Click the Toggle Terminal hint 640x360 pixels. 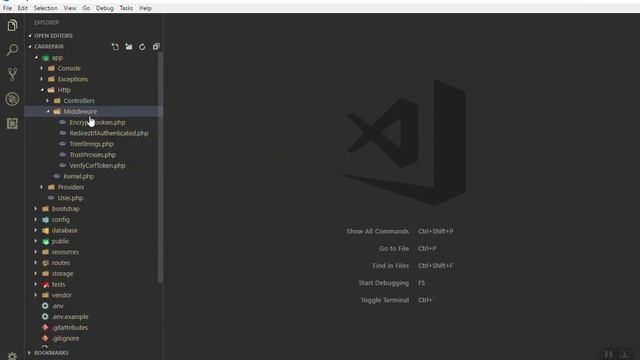[x=385, y=300]
